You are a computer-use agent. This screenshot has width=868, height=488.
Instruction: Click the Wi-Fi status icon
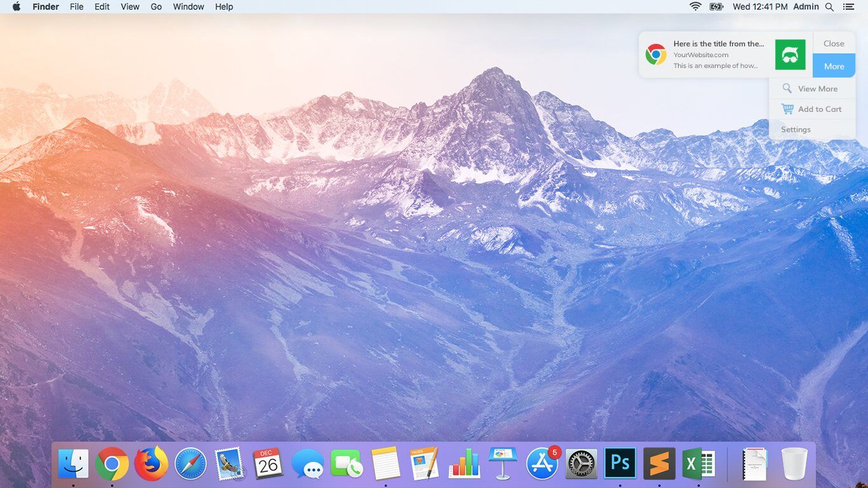click(x=695, y=6)
